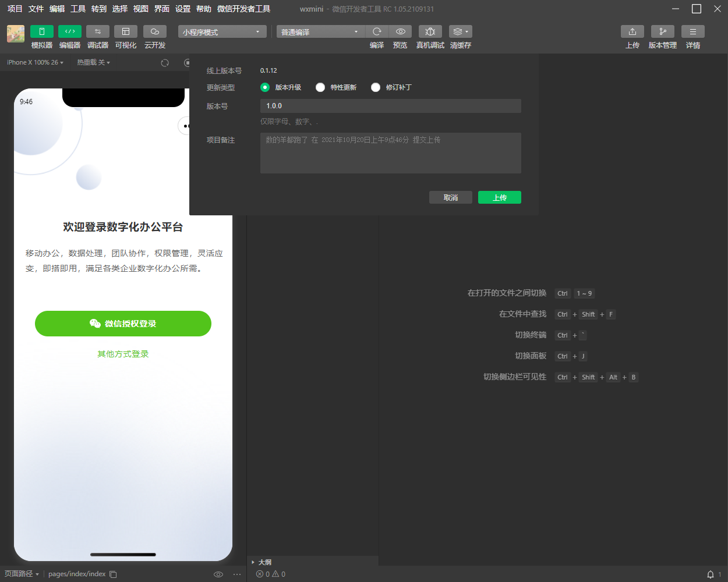728x582 pixels.
Task: Click the 版本号 input field
Action: [390, 106]
